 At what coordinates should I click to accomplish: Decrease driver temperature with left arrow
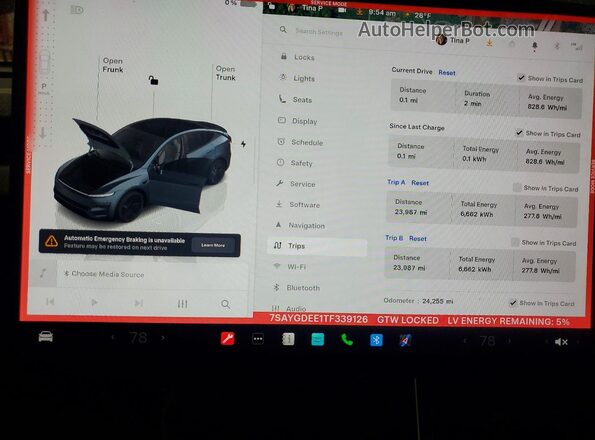[113, 337]
